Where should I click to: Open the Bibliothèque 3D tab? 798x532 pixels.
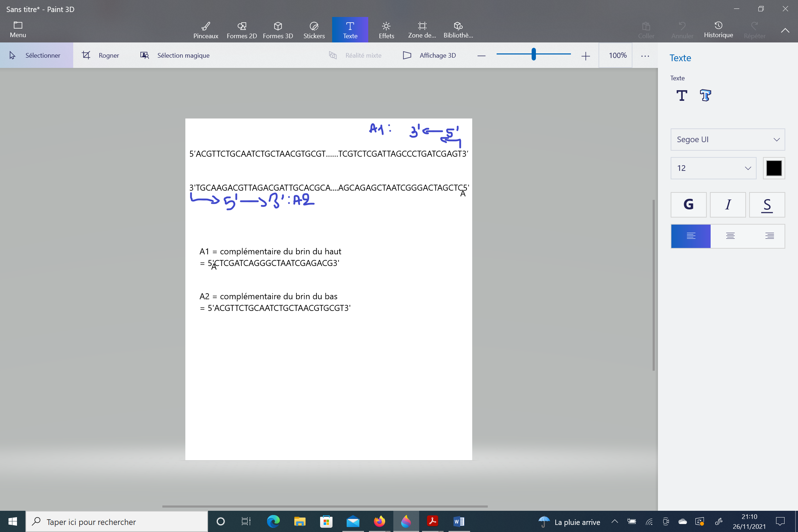(458, 30)
